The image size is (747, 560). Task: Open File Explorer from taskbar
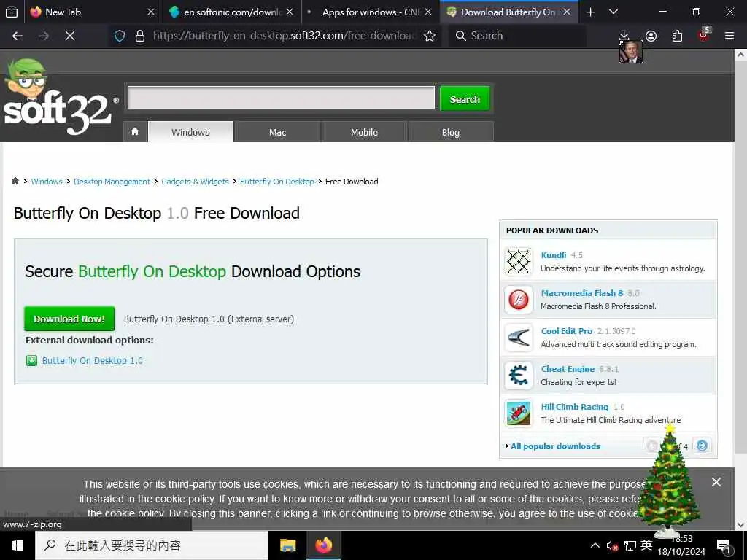tap(287, 545)
